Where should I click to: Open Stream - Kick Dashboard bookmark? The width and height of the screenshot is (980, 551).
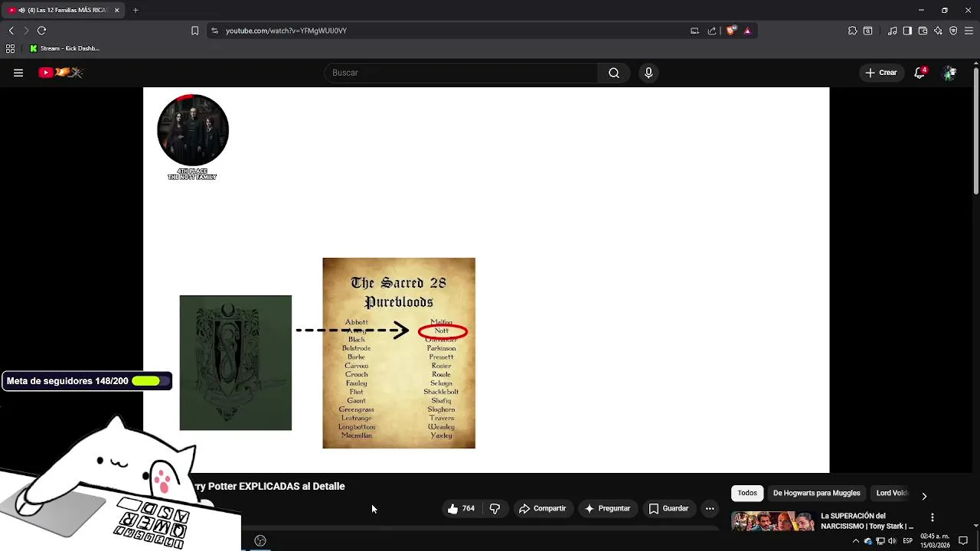65,48
